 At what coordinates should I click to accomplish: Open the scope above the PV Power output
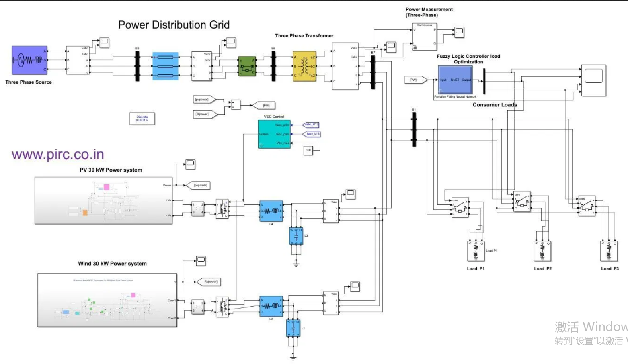pyautogui.click(x=190, y=164)
